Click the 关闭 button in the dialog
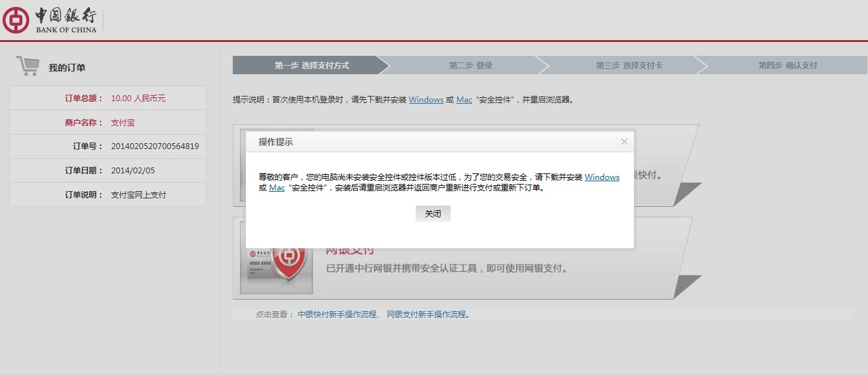 pyautogui.click(x=433, y=213)
